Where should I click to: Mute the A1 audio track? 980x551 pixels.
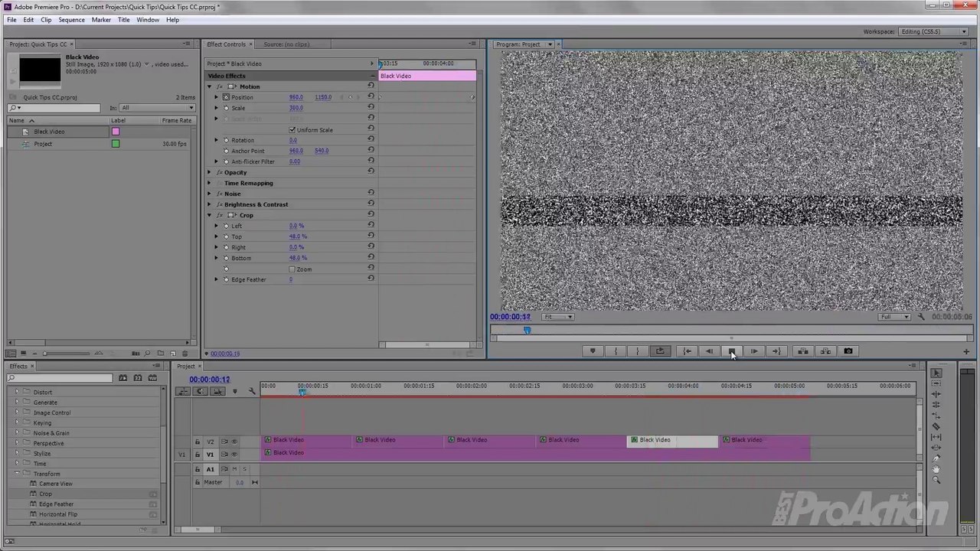(234, 469)
